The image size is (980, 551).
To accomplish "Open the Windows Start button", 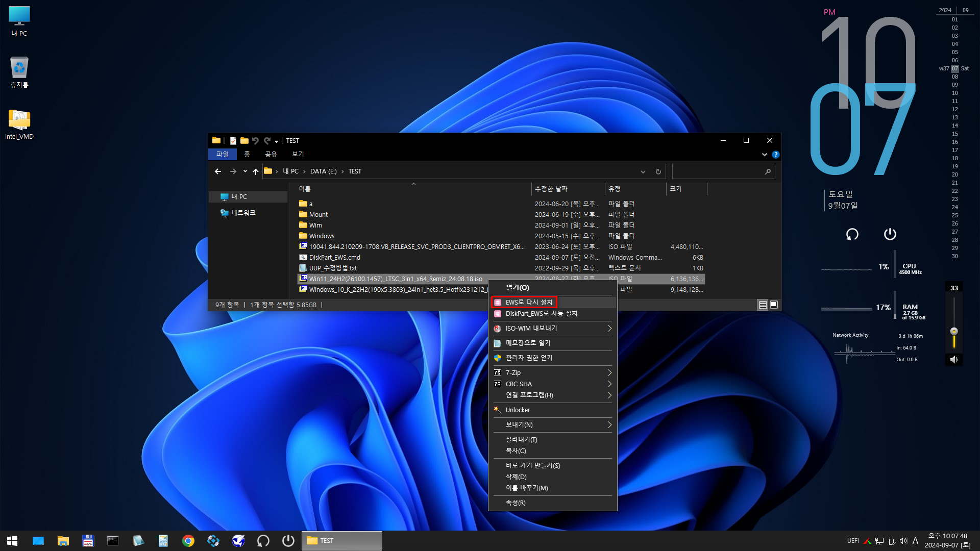I will point(12,541).
